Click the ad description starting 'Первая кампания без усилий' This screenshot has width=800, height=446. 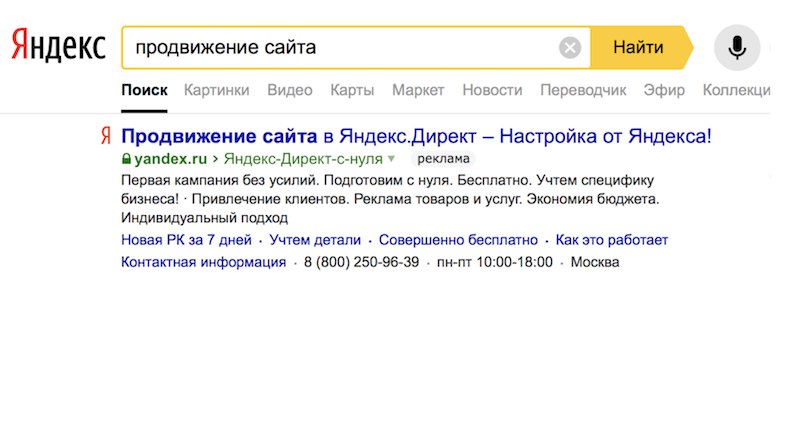(x=390, y=199)
